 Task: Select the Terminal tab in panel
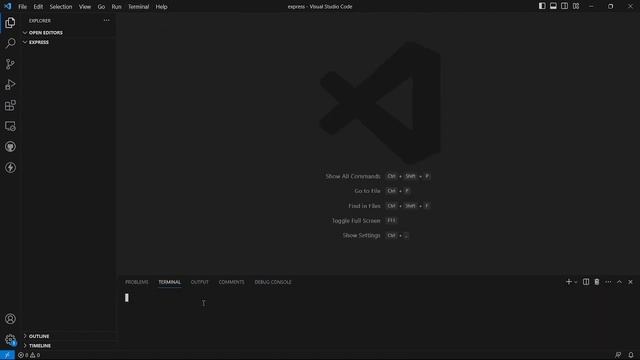click(x=169, y=282)
